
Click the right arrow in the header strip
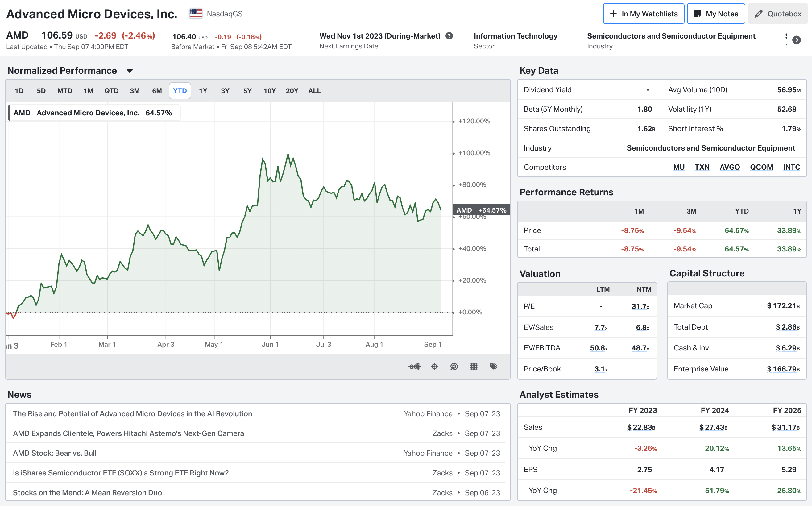click(797, 40)
